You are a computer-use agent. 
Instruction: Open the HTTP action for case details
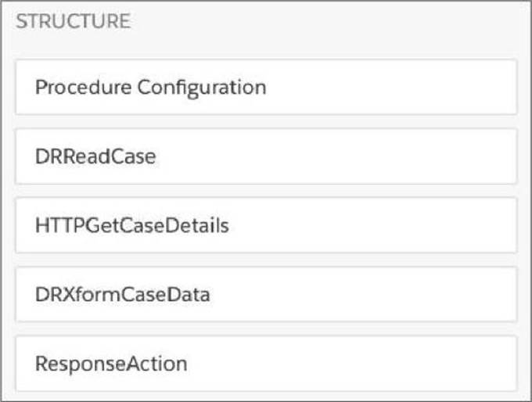tap(266, 225)
